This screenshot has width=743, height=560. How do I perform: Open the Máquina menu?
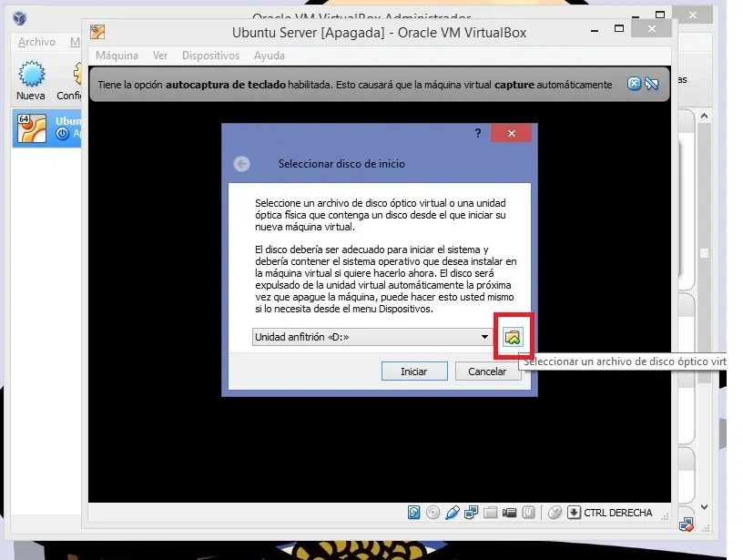[117, 56]
